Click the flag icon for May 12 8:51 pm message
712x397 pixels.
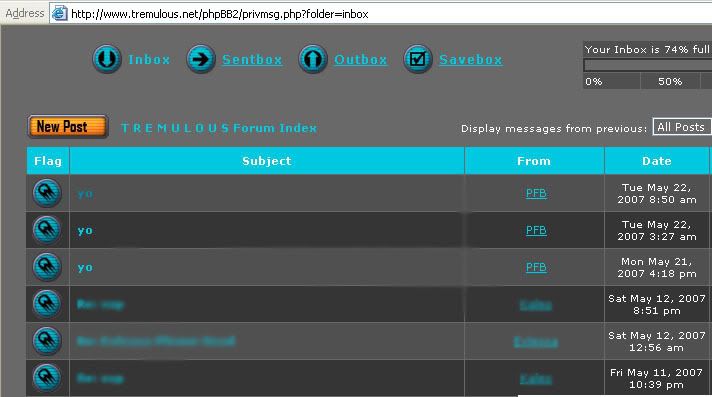click(x=47, y=304)
